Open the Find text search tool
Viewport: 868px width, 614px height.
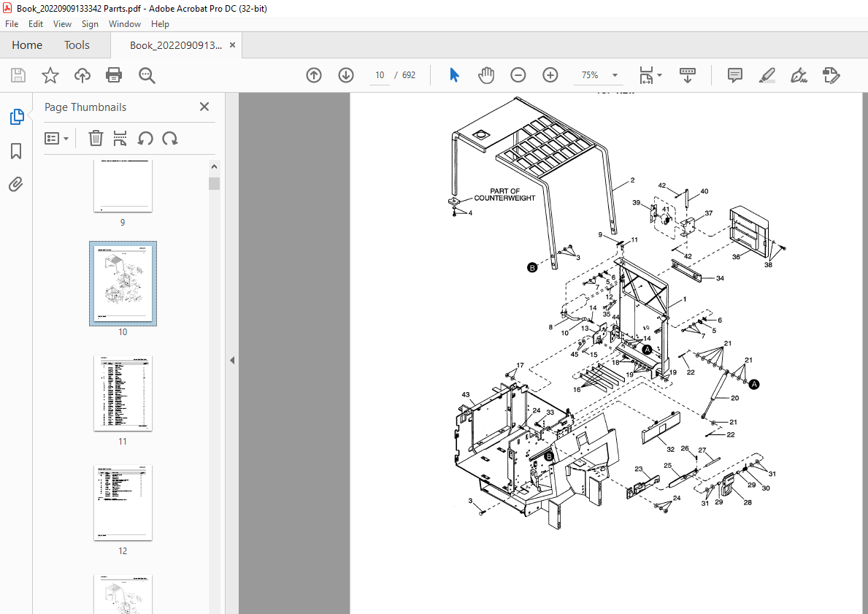point(147,75)
